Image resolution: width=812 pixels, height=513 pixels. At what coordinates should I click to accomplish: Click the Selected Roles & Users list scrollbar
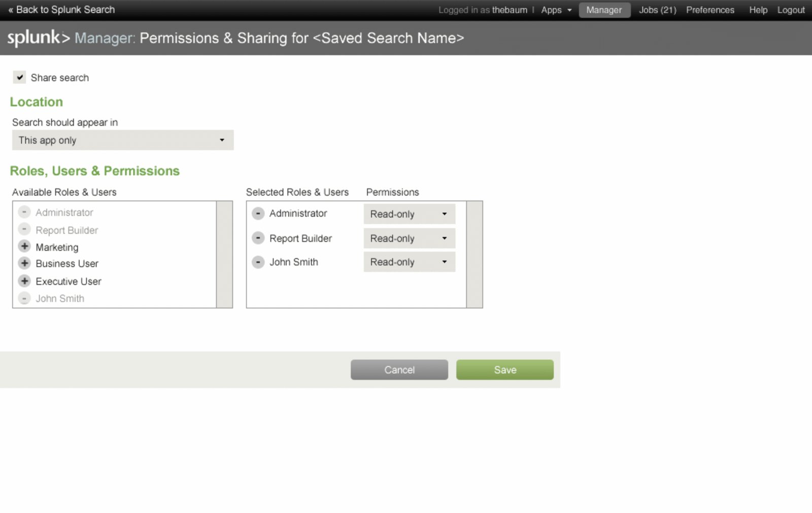pyautogui.click(x=475, y=254)
